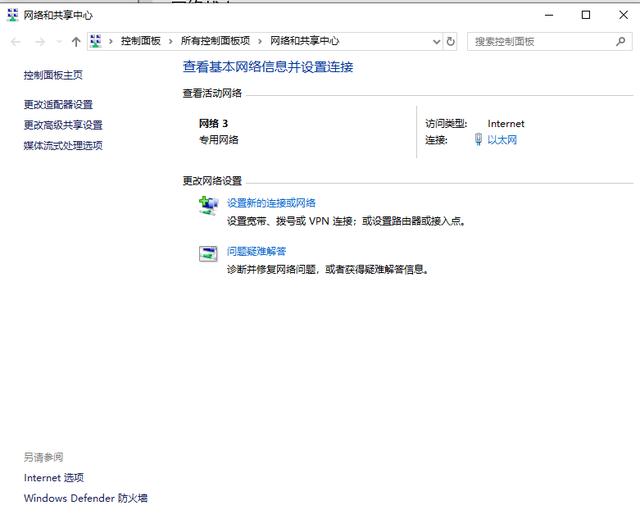
Task: Open Windows Defender 防火墙 link
Action: point(86,498)
